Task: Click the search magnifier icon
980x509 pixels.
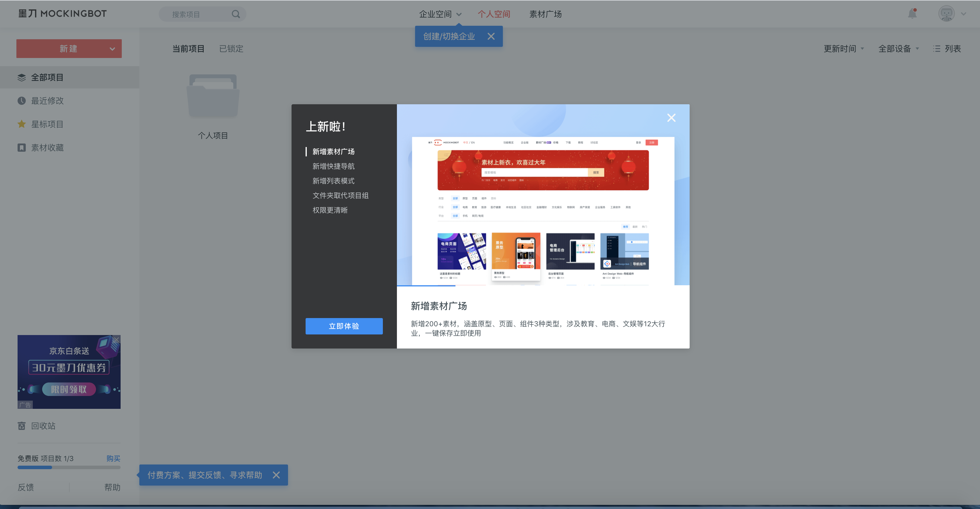Action: pyautogui.click(x=236, y=14)
